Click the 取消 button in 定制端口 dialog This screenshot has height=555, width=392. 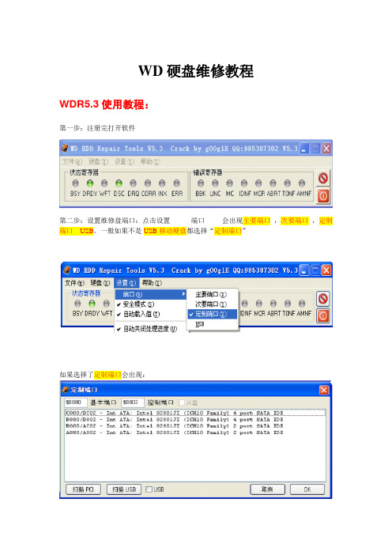point(267,489)
